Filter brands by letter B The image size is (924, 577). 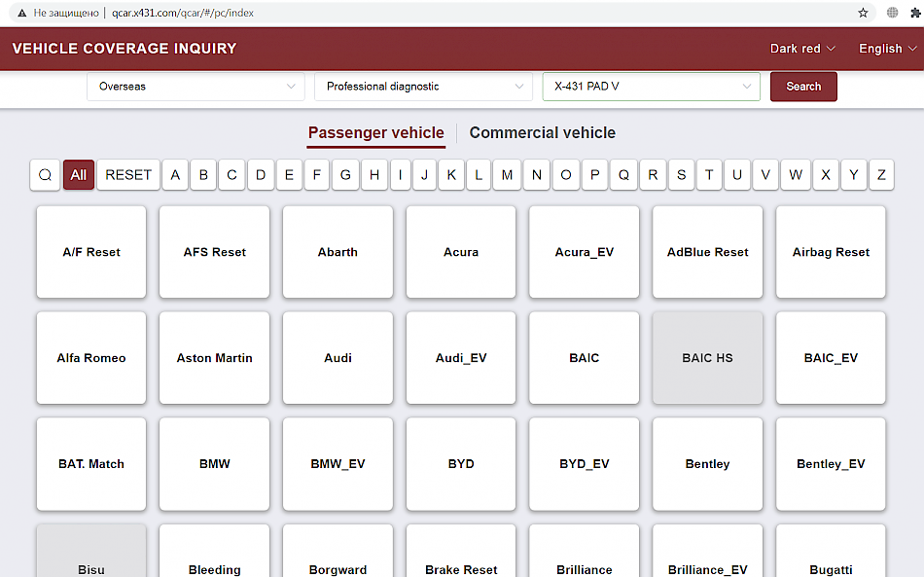click(x=203, y=175)
